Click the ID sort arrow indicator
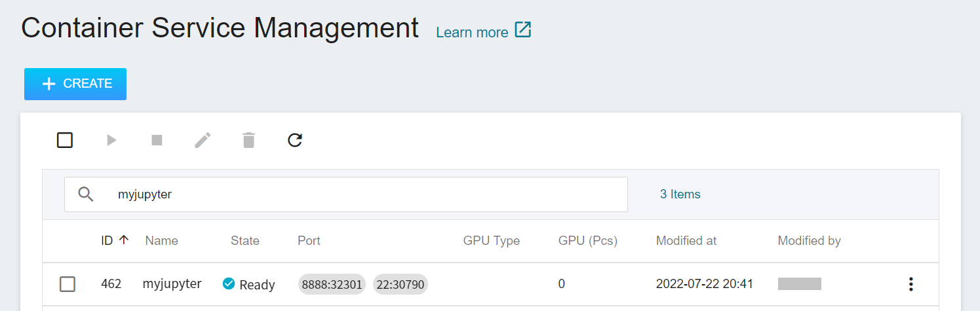The image size is (980, 311). coord(123,241)
